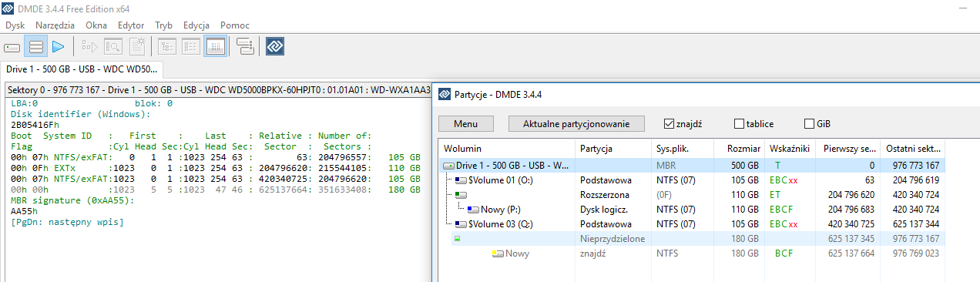This screenshot has width=980, height=282.
Task: Click the Sys.plik. column header
Action: point(682,148)
